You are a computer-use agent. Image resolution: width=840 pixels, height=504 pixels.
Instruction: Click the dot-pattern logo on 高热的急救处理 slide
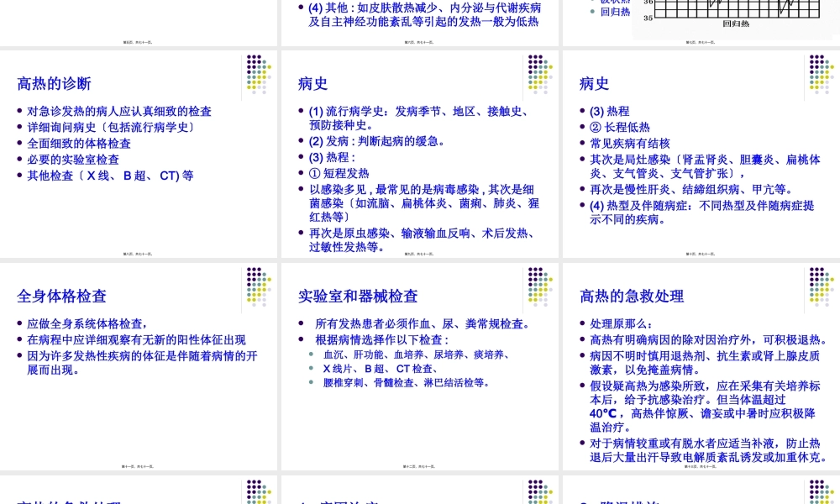tap(819, 286)
